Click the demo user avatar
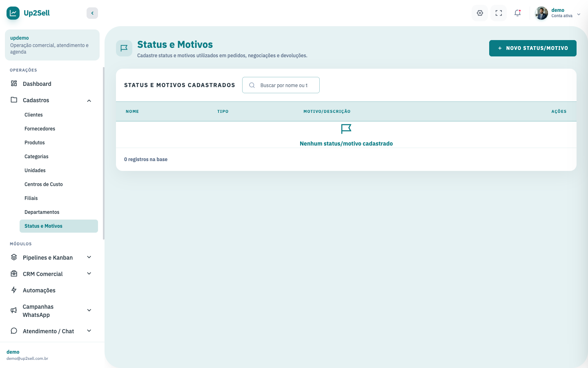Image resolution: width=588 pixels, height=368 pixels. point(541,13)
